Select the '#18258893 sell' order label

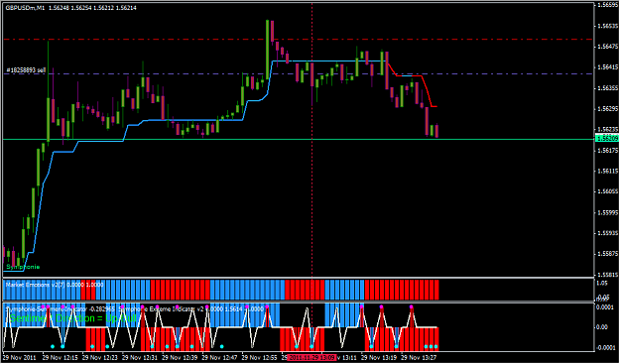click(x=26, y=70)
